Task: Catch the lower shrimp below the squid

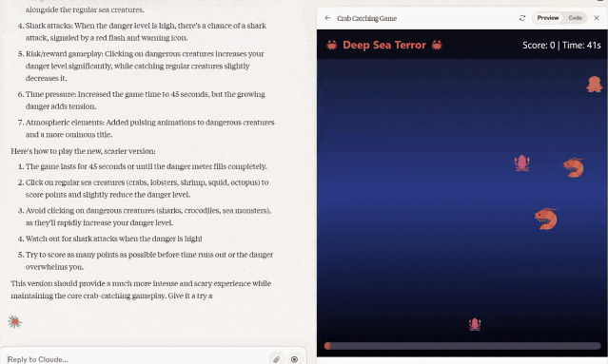Action: pos(546,219)
